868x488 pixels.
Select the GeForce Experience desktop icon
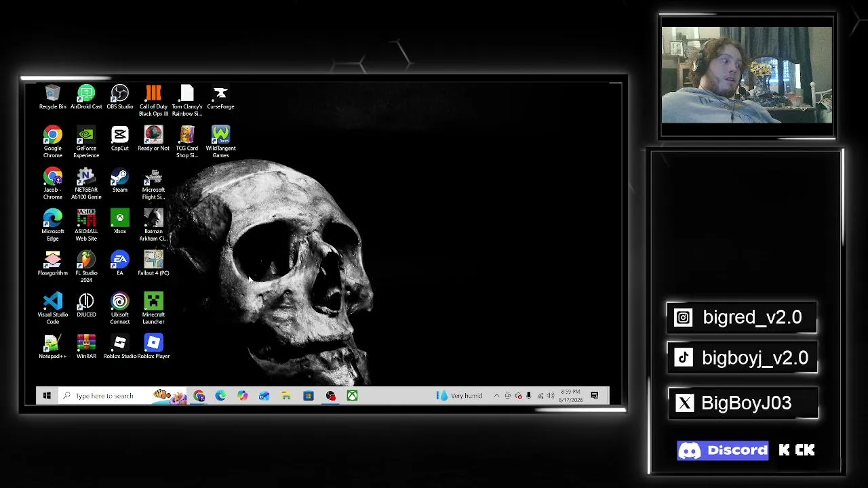coord(86,142)
